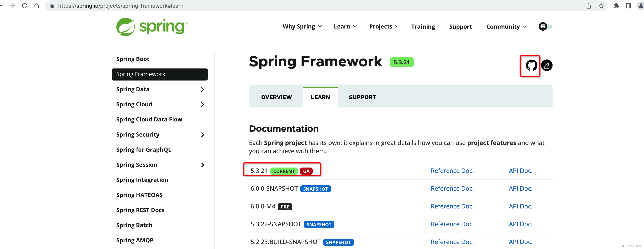Expand the Spring Security submenu chevron
The image size is (644, 249).
(x=202, y=135)
